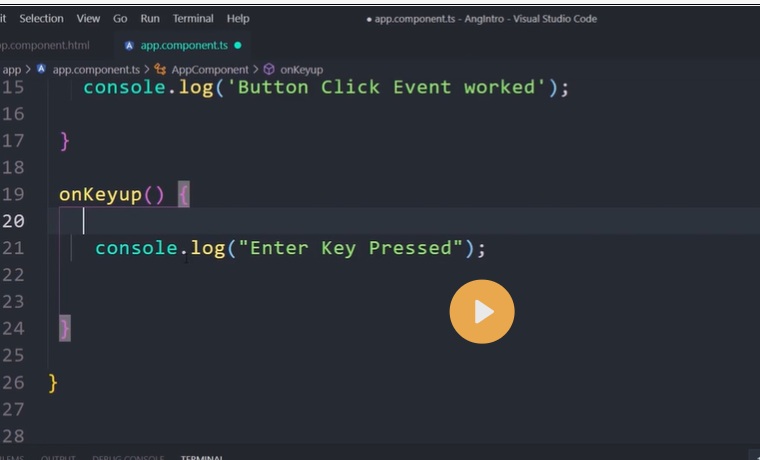Image resolution: width=760 pixels, height=460 pixels.
Task: Expand the app.component.ts breadcrumb file list
Action: pos(95,70)
